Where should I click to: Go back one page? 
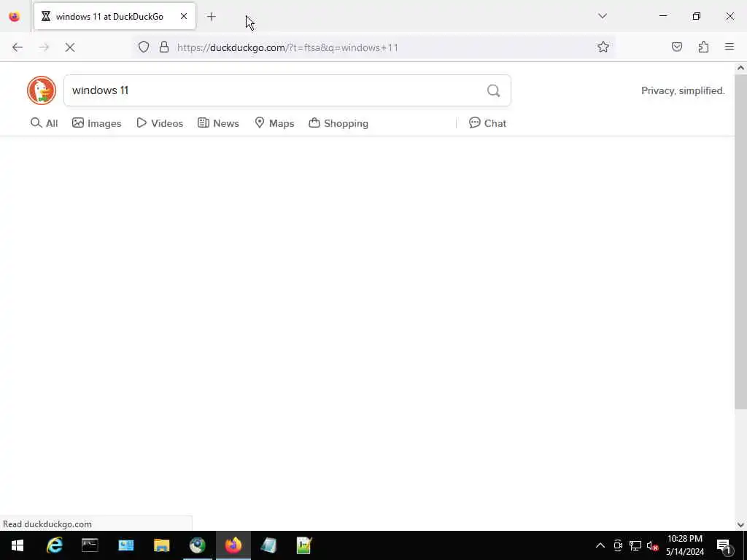click(18, 47)
